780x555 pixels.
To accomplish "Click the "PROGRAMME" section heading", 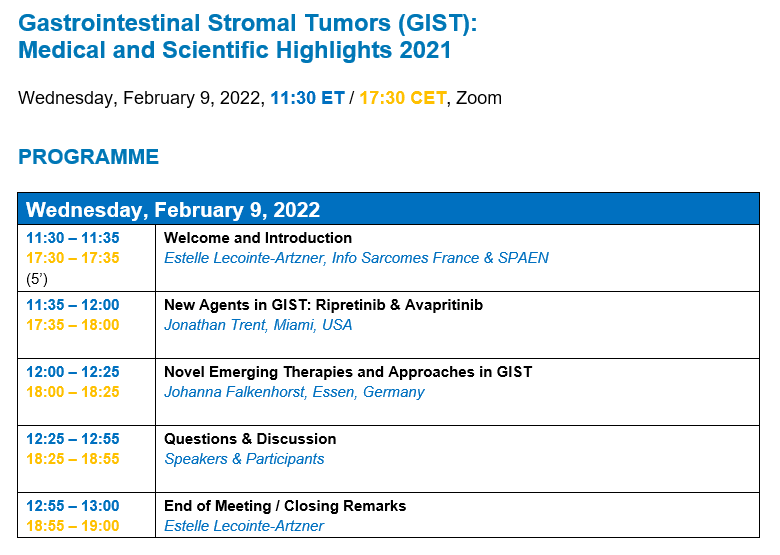I will point(88,157).
